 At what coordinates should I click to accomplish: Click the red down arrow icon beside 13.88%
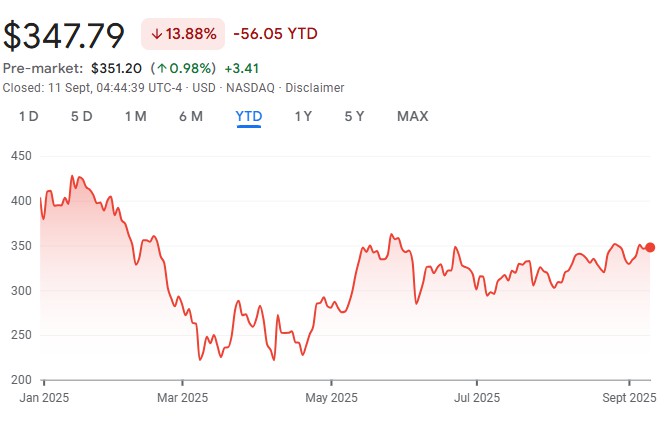(x=157, y=34)
